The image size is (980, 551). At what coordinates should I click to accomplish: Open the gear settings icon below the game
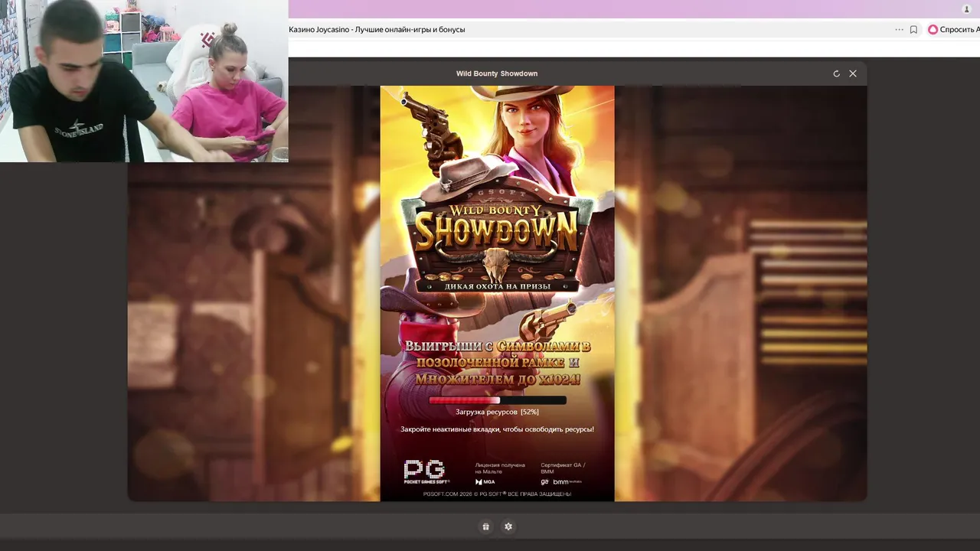pos(508,527)
